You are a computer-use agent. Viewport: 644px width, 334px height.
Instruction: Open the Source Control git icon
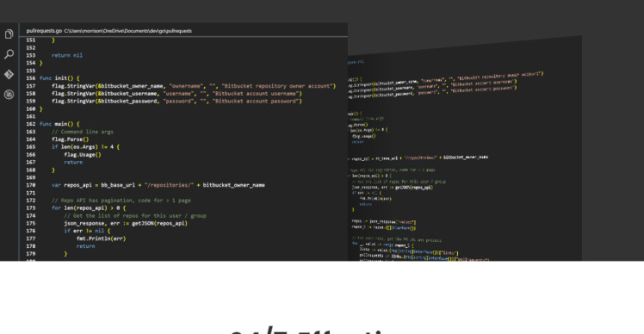tap(9, 74)
